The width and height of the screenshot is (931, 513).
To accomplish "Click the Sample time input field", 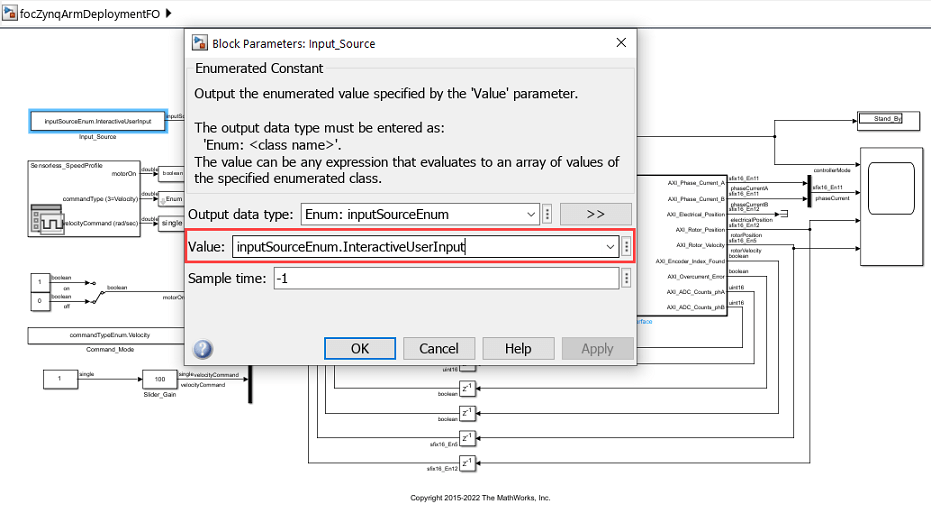I will click(446, 278).
